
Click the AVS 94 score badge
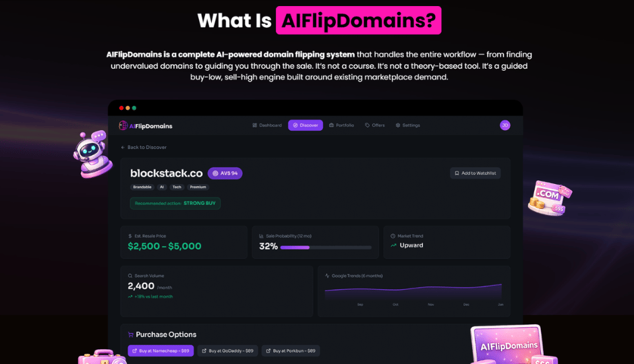click(x=225, y=173)
